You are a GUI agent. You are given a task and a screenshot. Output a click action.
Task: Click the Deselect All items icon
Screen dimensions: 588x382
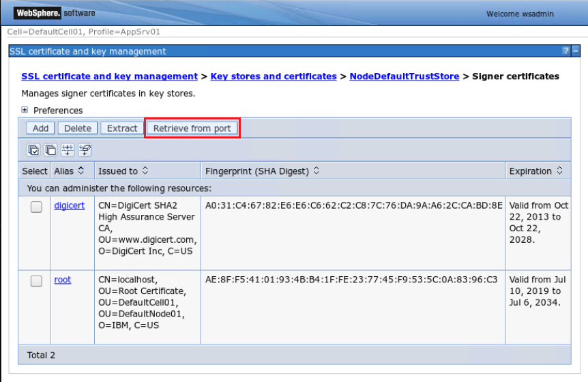pos(50,150)
